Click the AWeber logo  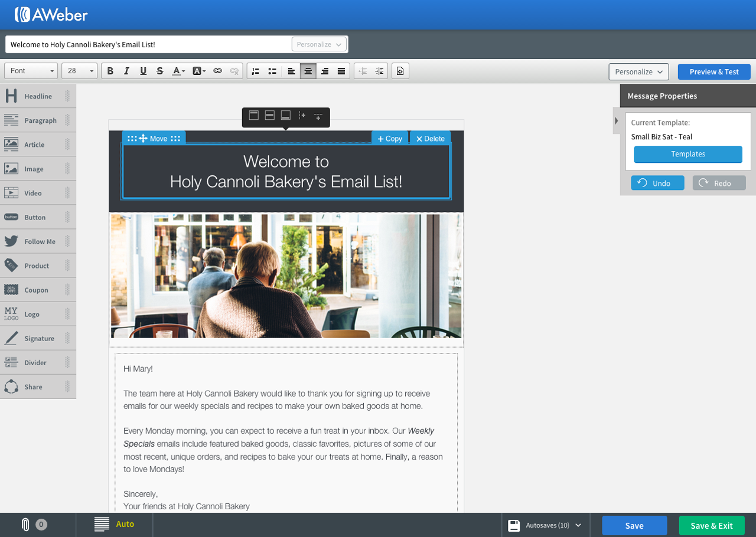[51, 15]
